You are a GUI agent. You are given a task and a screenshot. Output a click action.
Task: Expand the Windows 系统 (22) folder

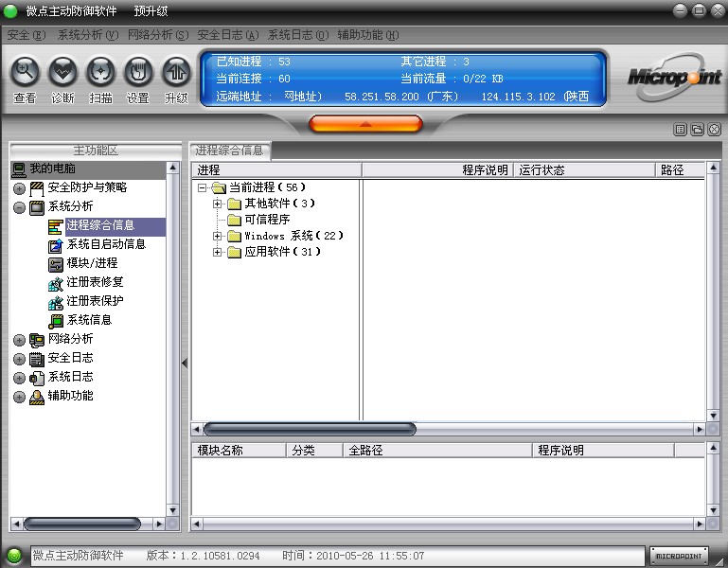pyautogui.click(x=217, y=236)
